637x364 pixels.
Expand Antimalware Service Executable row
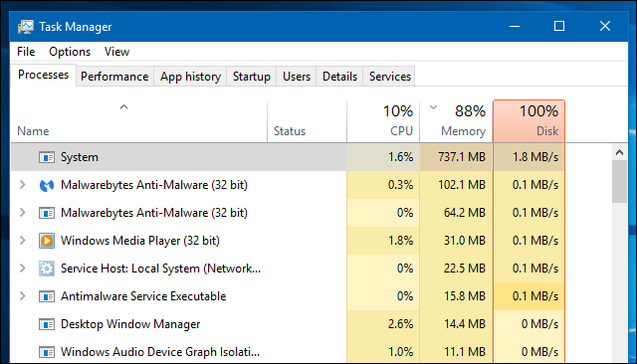click(23, 296)
